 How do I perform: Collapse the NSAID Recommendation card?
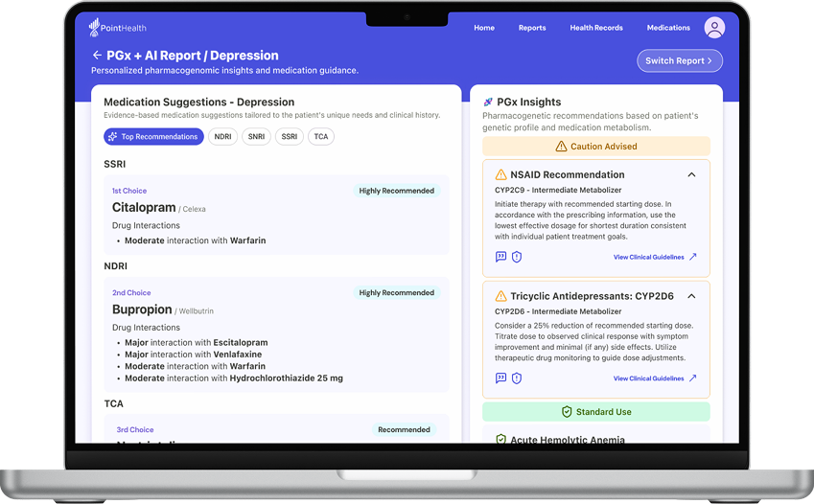point(691,174)
